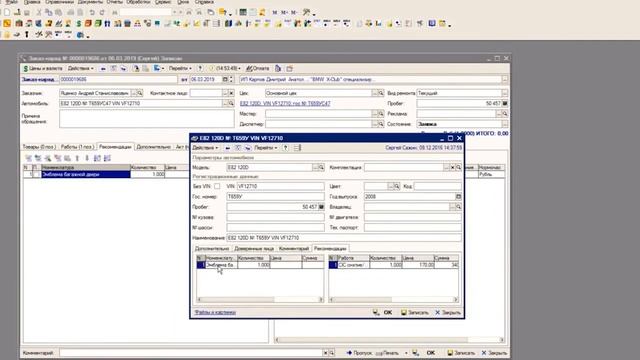Open the Диспетчер field search icon
640x360 pixels.
[x=381, y=124]
